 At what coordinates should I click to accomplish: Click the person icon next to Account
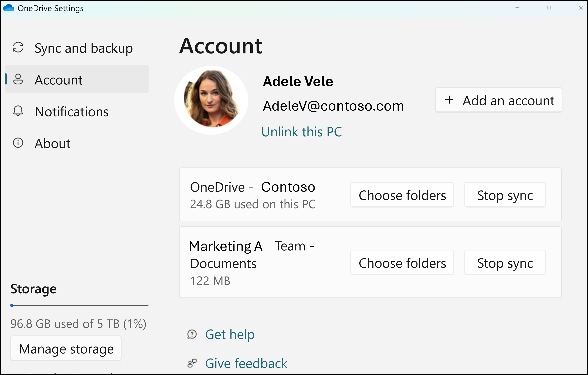(18, 79)
